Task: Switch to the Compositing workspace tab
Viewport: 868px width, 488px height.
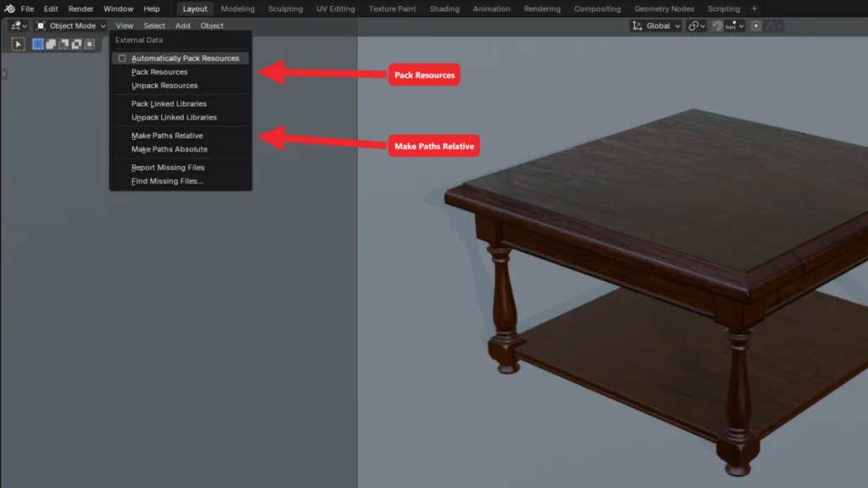Action: click(598, 8)
